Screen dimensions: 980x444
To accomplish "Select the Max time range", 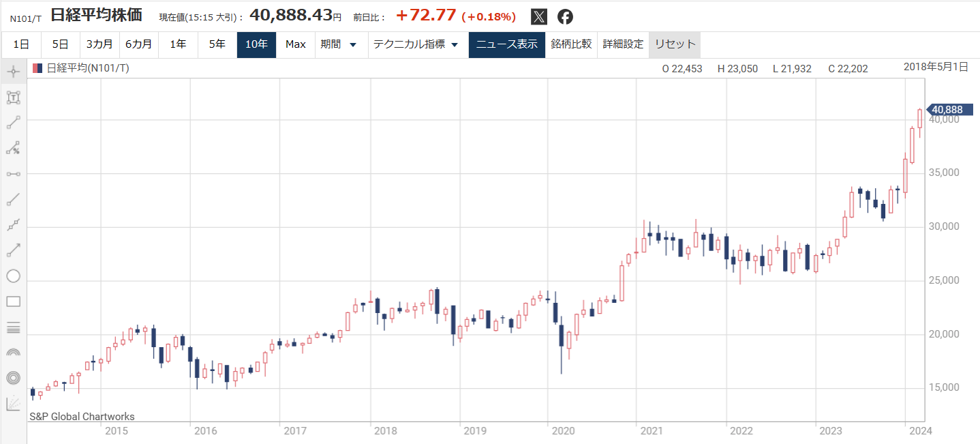I will (x=295, y=44).
